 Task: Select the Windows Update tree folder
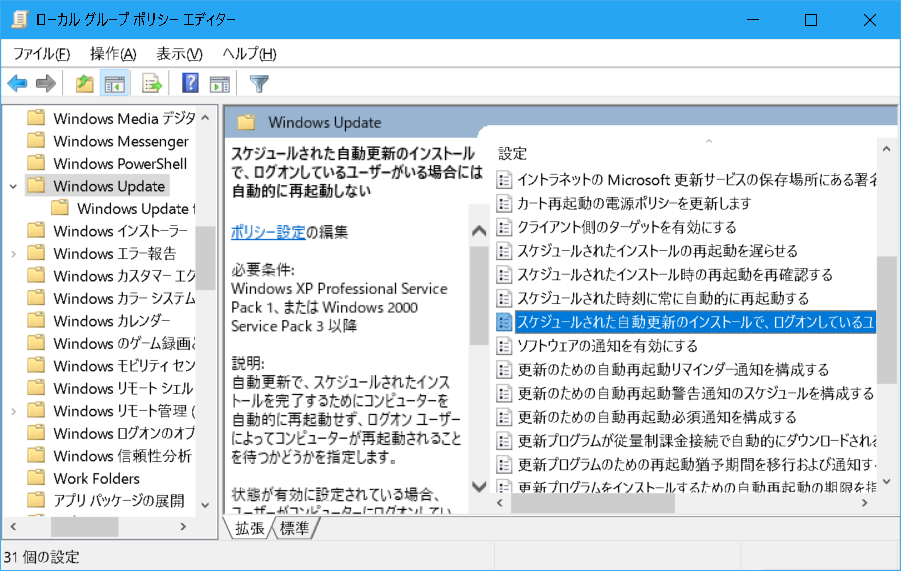pos(109,186)
